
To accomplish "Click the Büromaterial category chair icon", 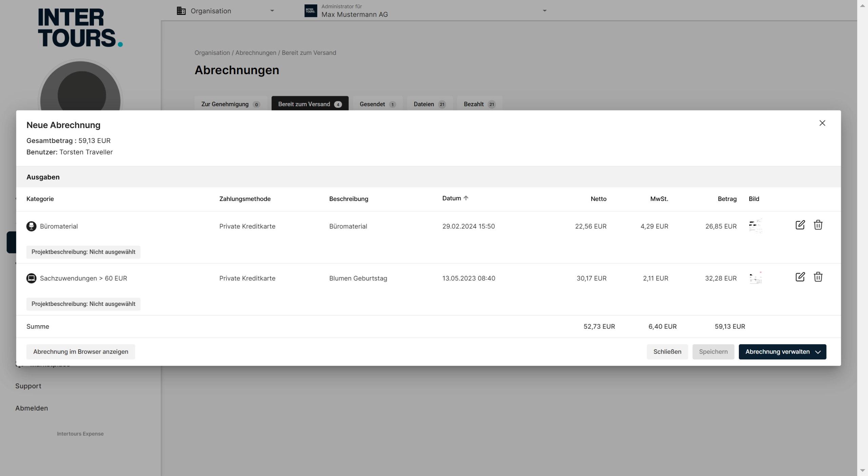I will pos(31,226).
